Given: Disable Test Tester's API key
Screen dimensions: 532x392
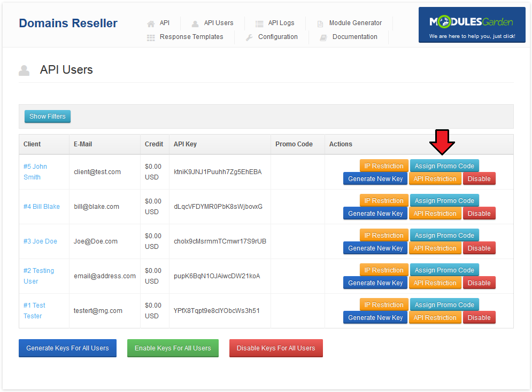Looking at the screenshot, I should (x=479, y=317).
